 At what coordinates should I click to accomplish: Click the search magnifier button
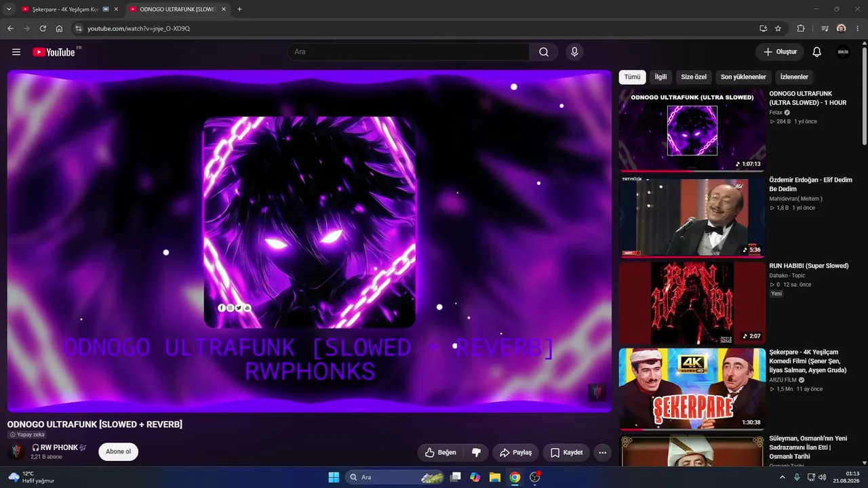(544, 52)
